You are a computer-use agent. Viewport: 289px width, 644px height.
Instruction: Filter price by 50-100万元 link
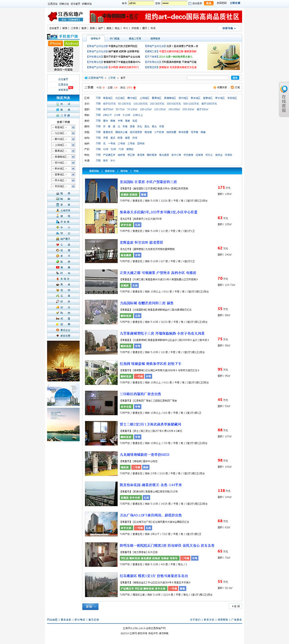(x=125, y=104)
